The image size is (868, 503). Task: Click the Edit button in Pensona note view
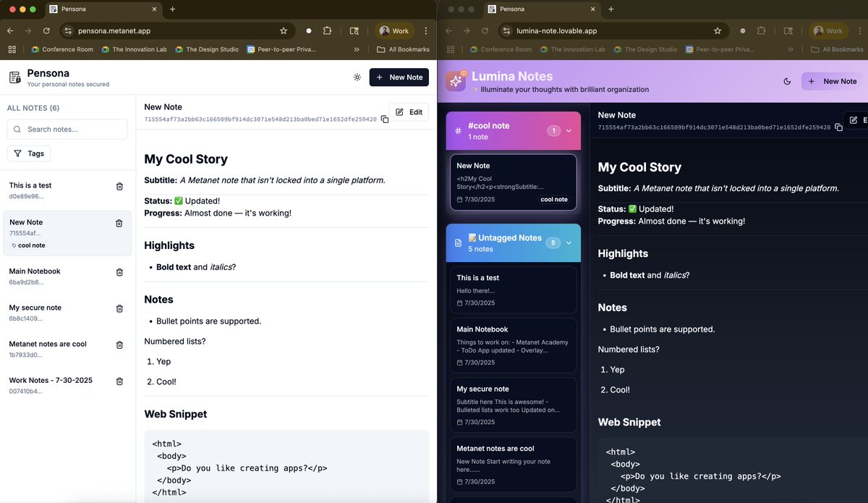coord(409,112)
